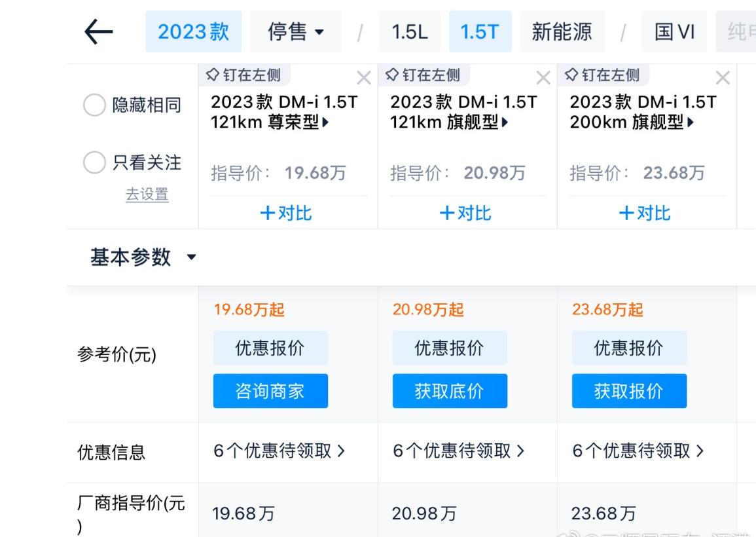Pin the 121km 旗舰型 column to left

[423, 75]
